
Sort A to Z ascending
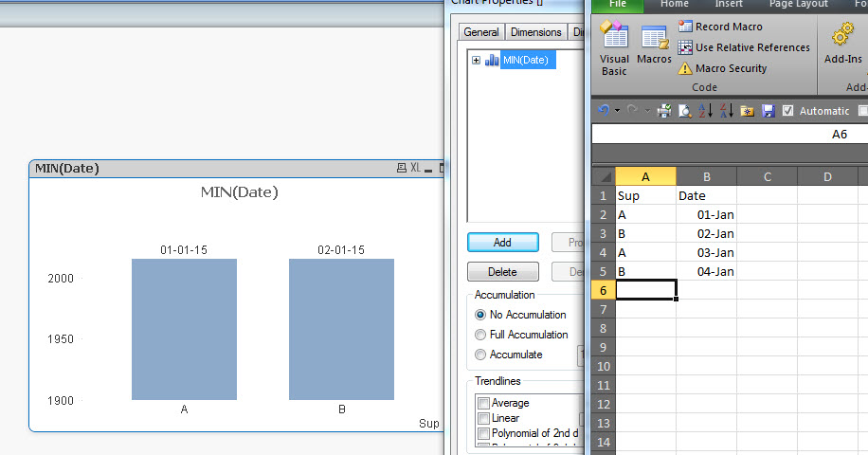[x=705, y=111]
